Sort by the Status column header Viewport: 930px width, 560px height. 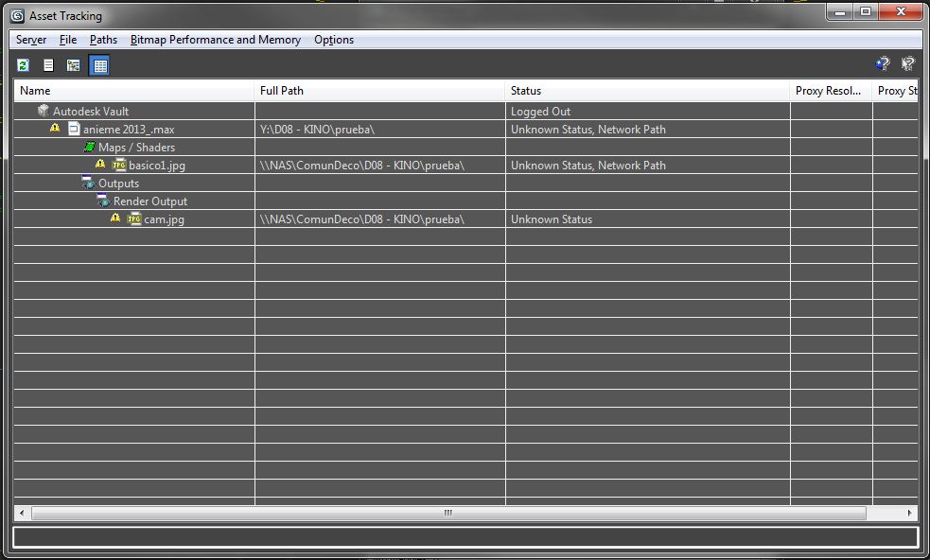coord(648,91)
